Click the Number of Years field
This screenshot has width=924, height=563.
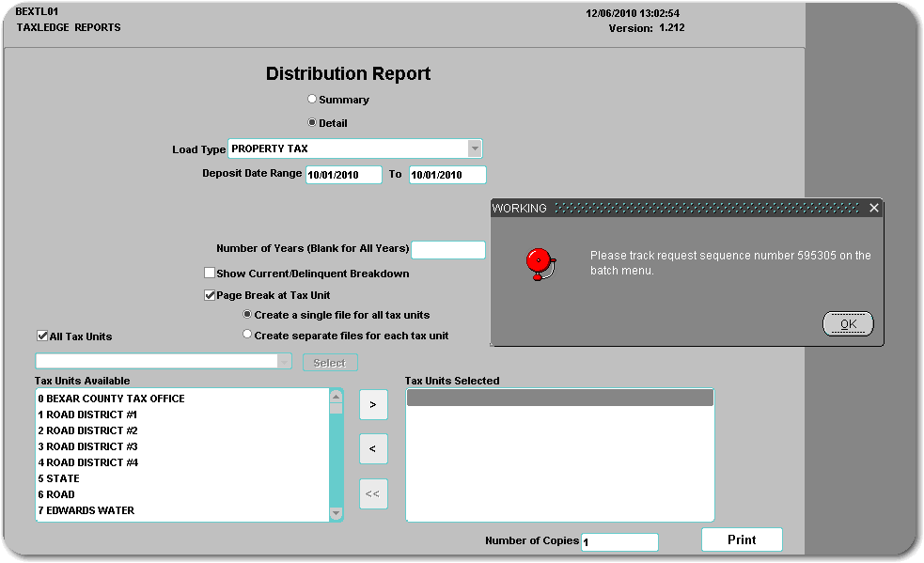tap(448, 250)
